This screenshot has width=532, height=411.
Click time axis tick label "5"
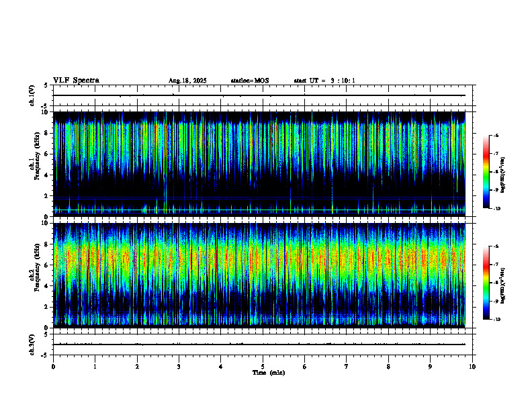pyautogui.click(x=263, y=367)
